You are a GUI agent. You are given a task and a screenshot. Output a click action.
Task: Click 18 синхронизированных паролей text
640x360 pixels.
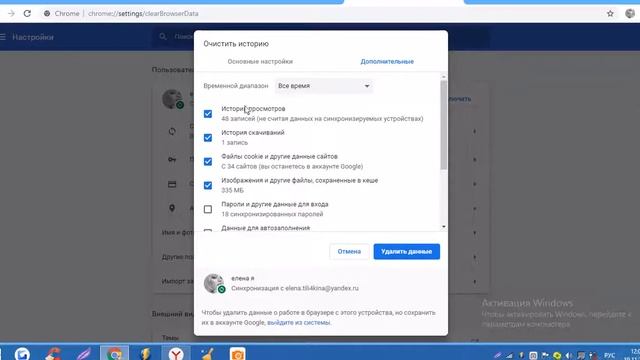point(272,214)
